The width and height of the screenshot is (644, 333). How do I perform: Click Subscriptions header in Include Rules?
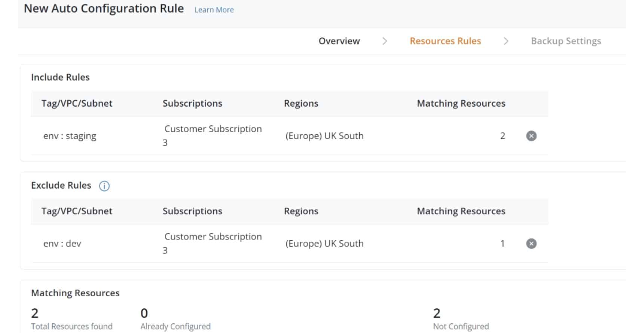pyautogui.click(x=192, y=104)
